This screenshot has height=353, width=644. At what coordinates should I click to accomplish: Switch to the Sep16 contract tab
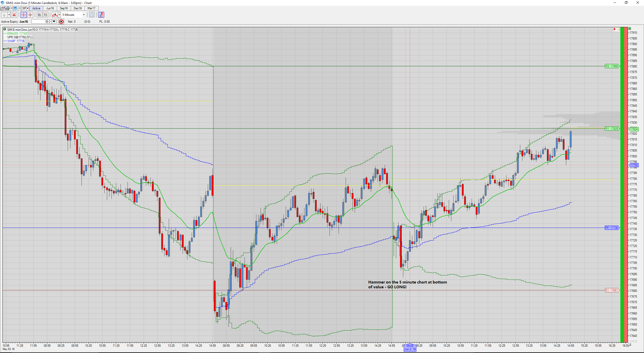coord(64,8)
